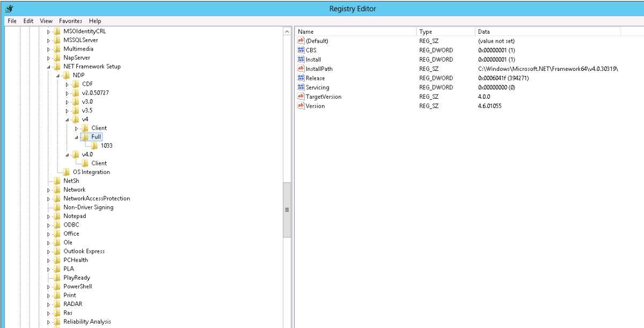644x328 pixels.
Task: Click the Notepad folder icon
Action: tap(57, 216)
